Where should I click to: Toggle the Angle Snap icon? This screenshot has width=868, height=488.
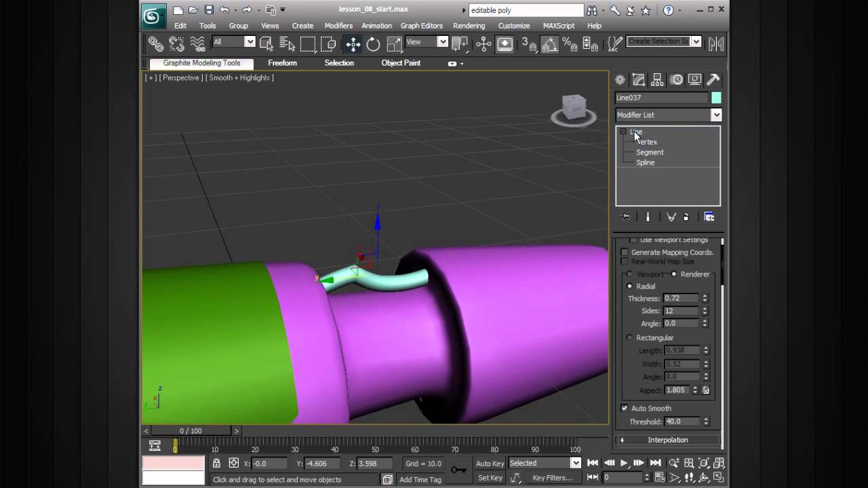[549, 44]
